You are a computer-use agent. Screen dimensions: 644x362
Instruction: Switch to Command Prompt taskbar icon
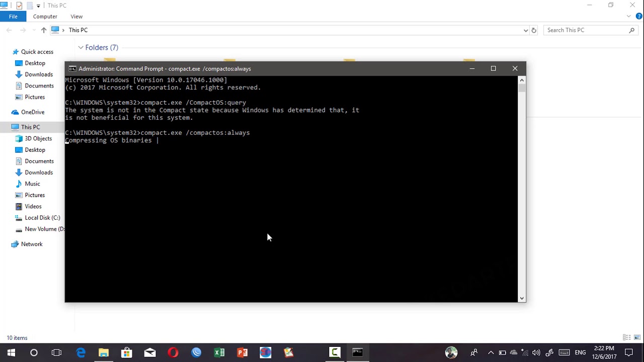coord(358,352)
